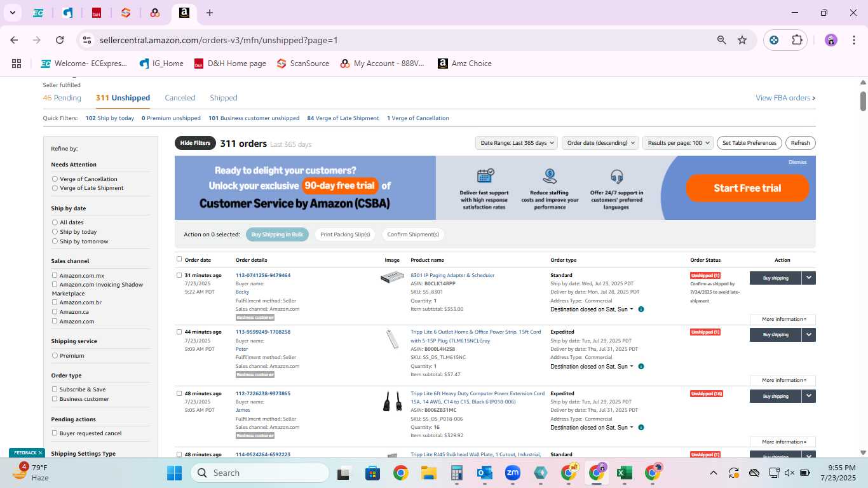Image resolution: width=868 pixels, height=488 pixels.
Task: Select All dates radio option
Action: [x=55, y=222]
